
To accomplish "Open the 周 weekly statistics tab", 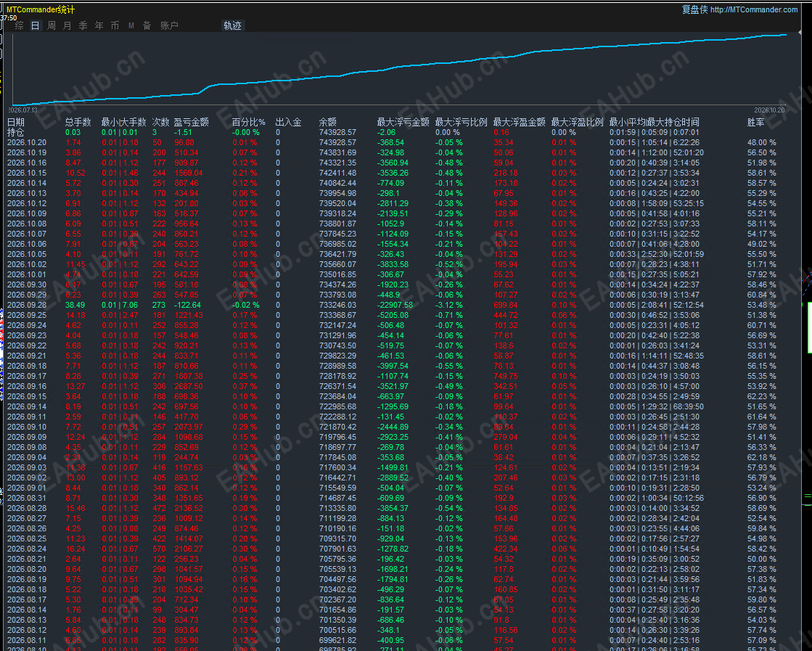I will (52, 25).
